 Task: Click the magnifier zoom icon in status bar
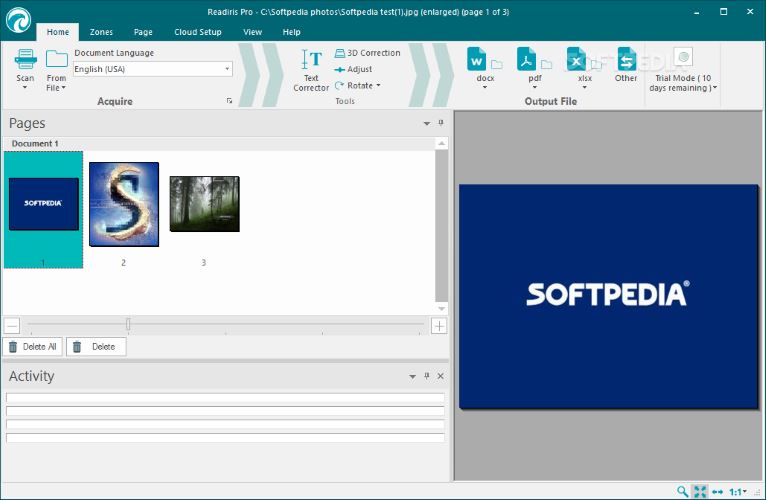pyautogui.click(x=682, y=491)
